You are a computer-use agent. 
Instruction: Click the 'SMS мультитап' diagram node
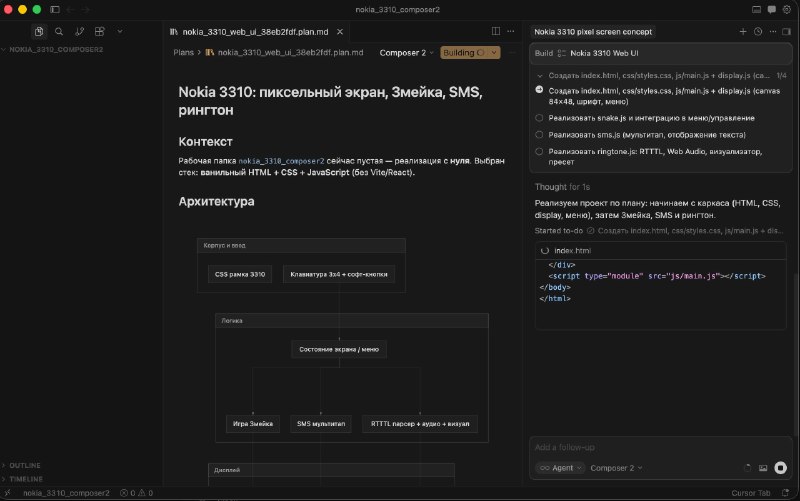pyautogui.click(x=321, y=423)
